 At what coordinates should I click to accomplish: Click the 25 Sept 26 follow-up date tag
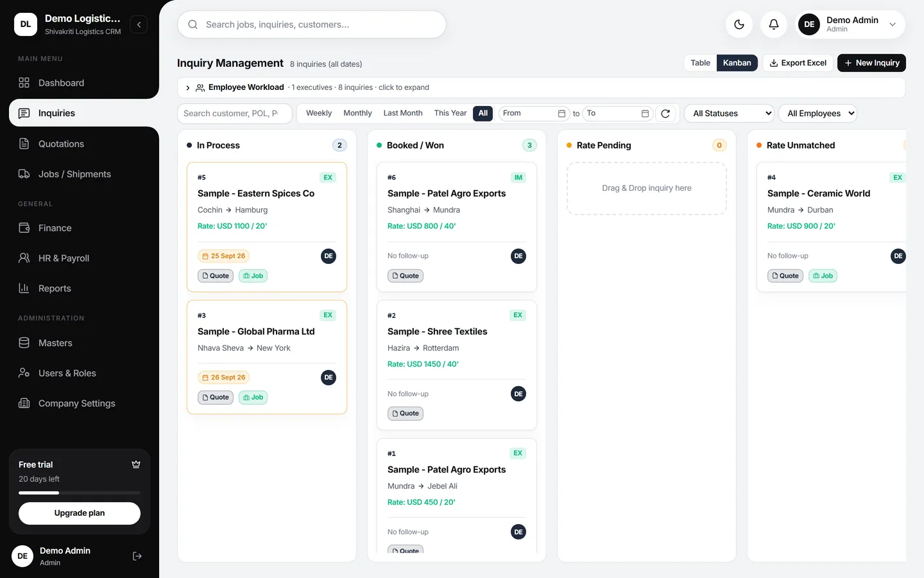[x=224, y=256]
